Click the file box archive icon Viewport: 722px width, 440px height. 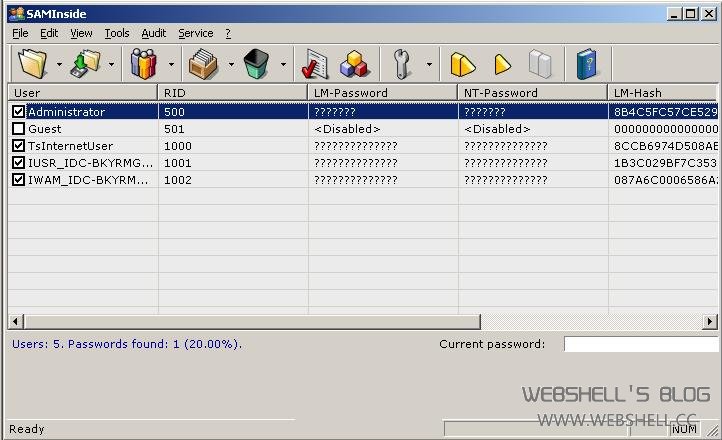(x=203, y=64)
